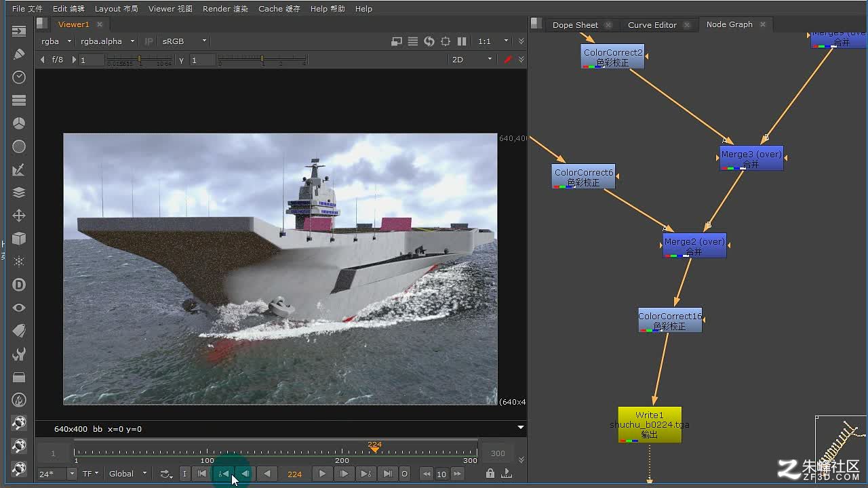This screenshot has height=488, width=868.
Task: Select the Merge2 (over) node
Action: (x=694, y=245)
